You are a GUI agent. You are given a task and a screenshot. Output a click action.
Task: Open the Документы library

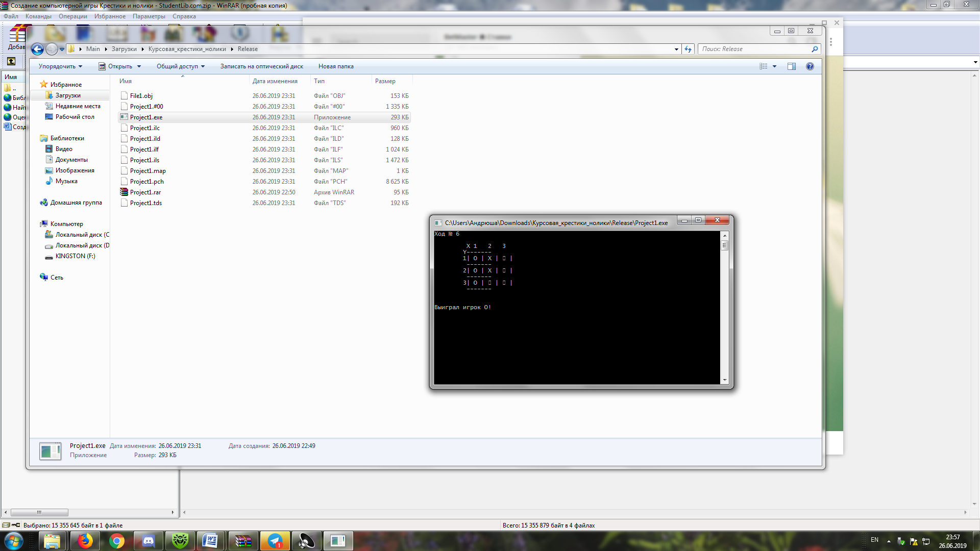pyautogui.click(x=71, y=160)
